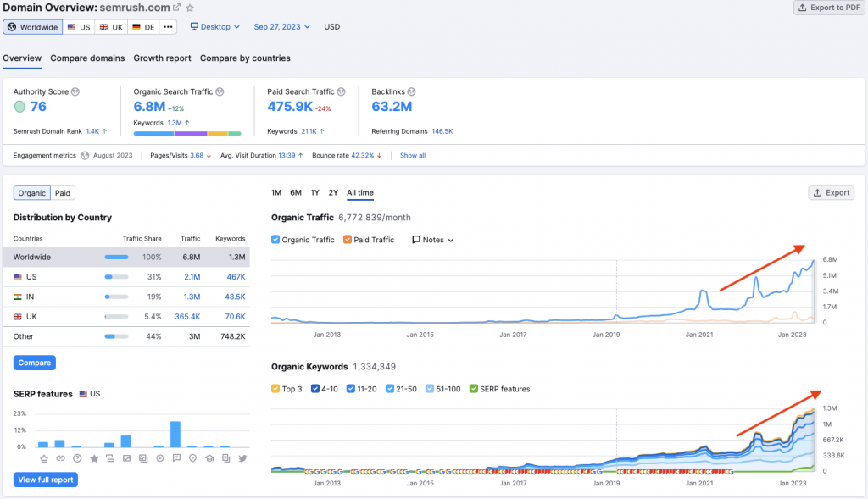This screenshot has height=499, width=868.
Task: Click Export to PDF button
Action: tap(829, 8)
